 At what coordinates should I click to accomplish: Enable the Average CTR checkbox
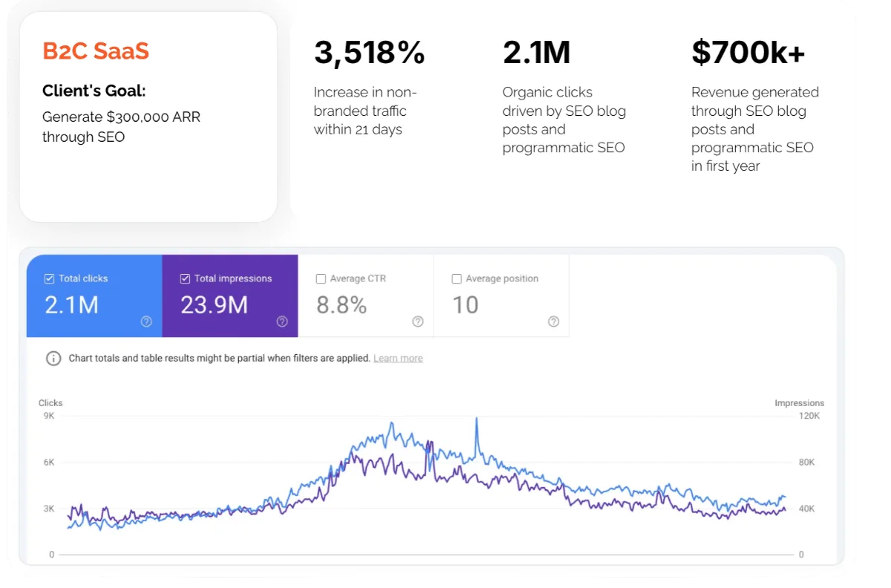[321, 279]
